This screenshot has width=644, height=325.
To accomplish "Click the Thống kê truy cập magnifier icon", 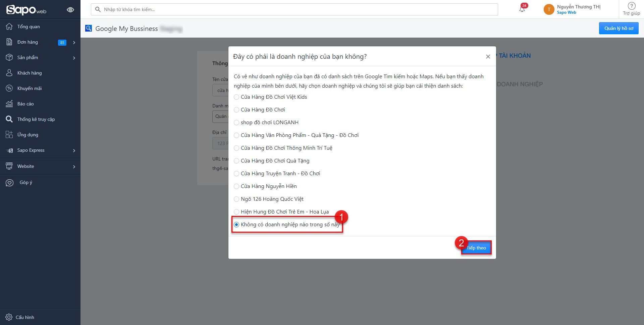I will click(9, 119).
